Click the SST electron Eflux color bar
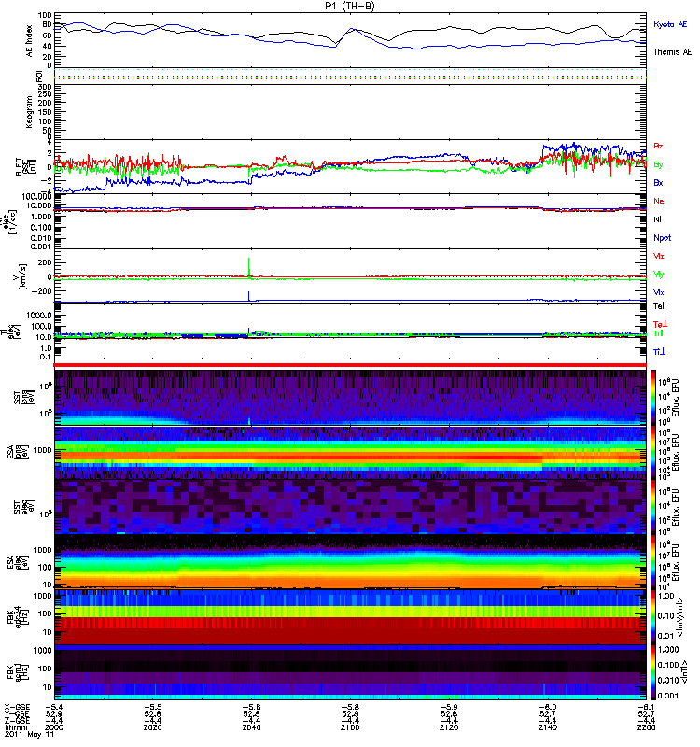Viewport: 700px width, 747px height. 653,507
